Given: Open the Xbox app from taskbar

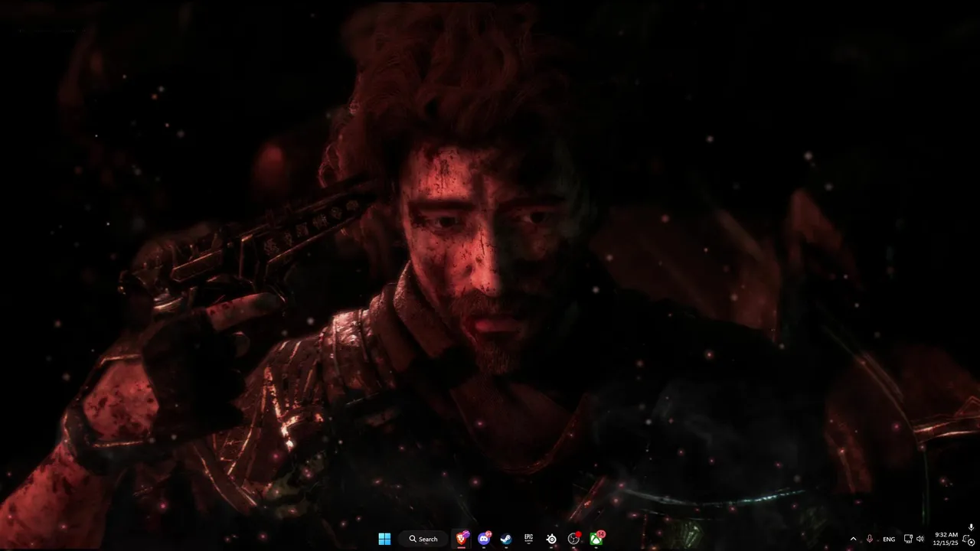Looking at the screenshot, I should tap(596, 539).
